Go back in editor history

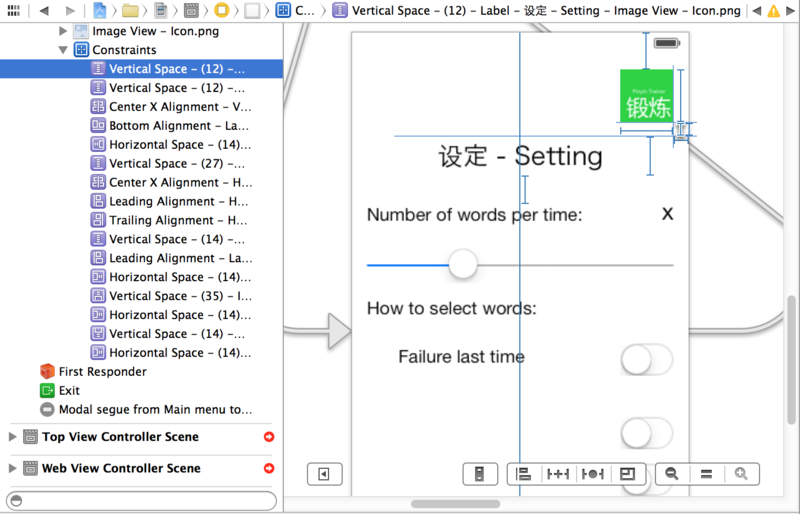tap(44, 10)
